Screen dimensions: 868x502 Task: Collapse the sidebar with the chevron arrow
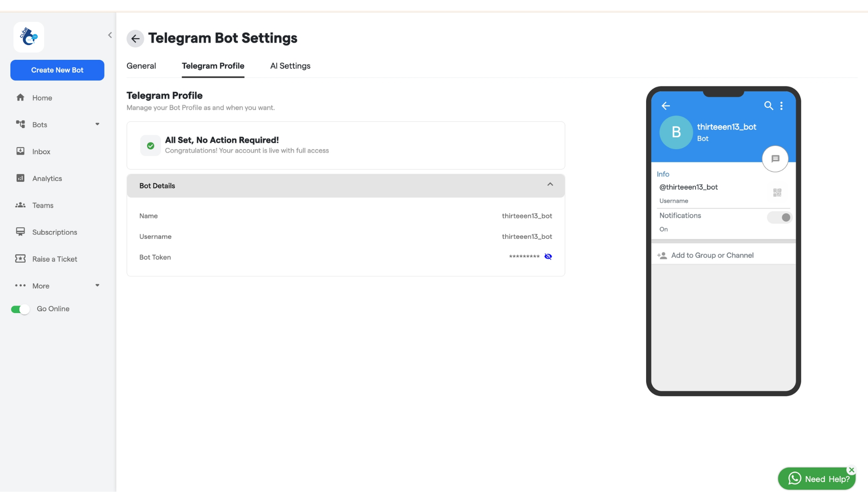[x=110, y=35]
